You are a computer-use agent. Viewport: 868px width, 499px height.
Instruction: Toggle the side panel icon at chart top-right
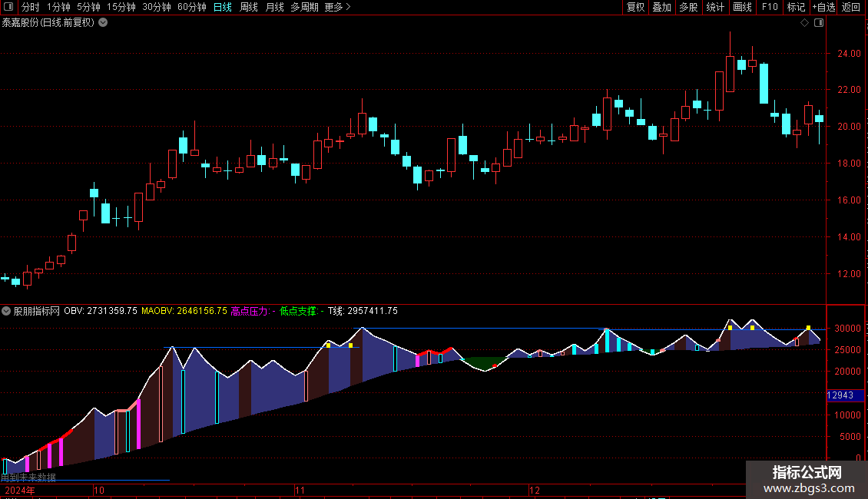pos(819,23)
